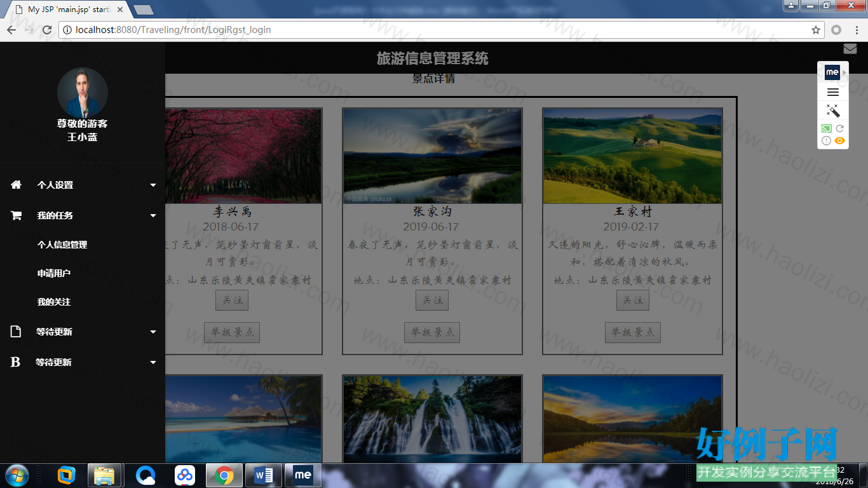Click 关注 under 李兴禹

(232, 301)
